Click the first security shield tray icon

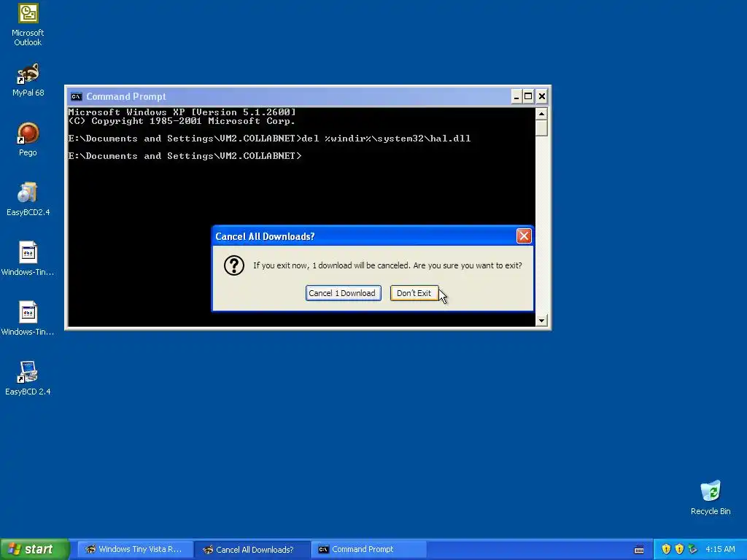point(666,549)
